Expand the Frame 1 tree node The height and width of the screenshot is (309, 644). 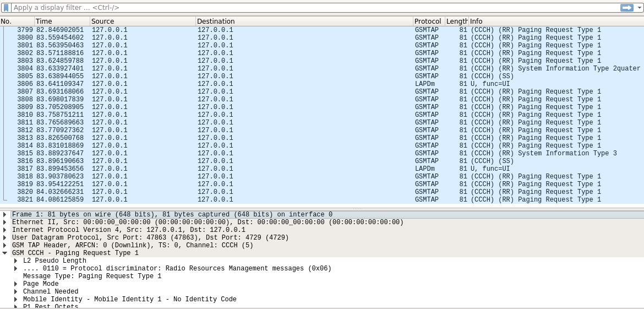tap(5, 215)
